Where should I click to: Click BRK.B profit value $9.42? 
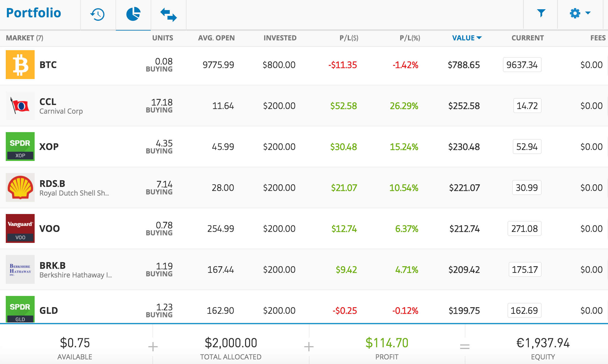[x=346, y=270]
